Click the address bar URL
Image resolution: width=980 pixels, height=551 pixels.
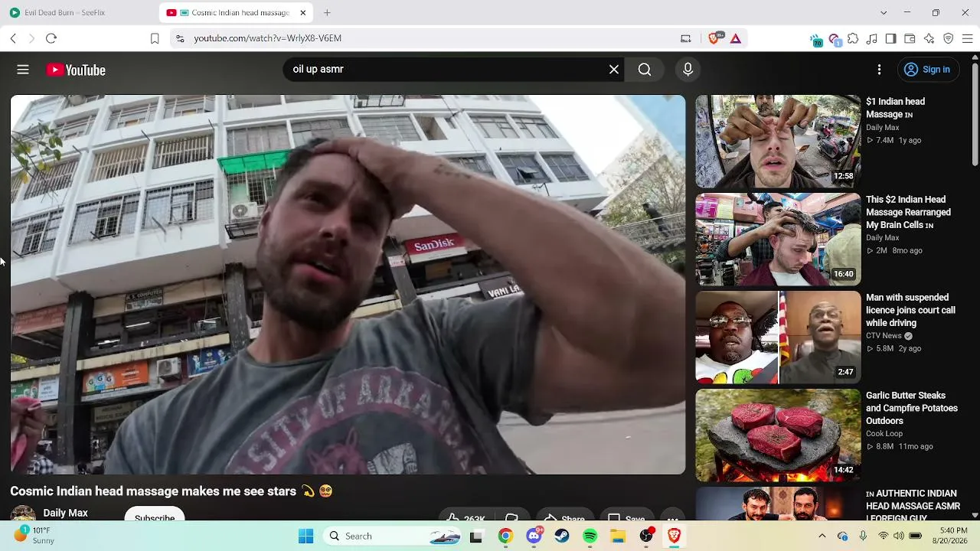[268, 38]
